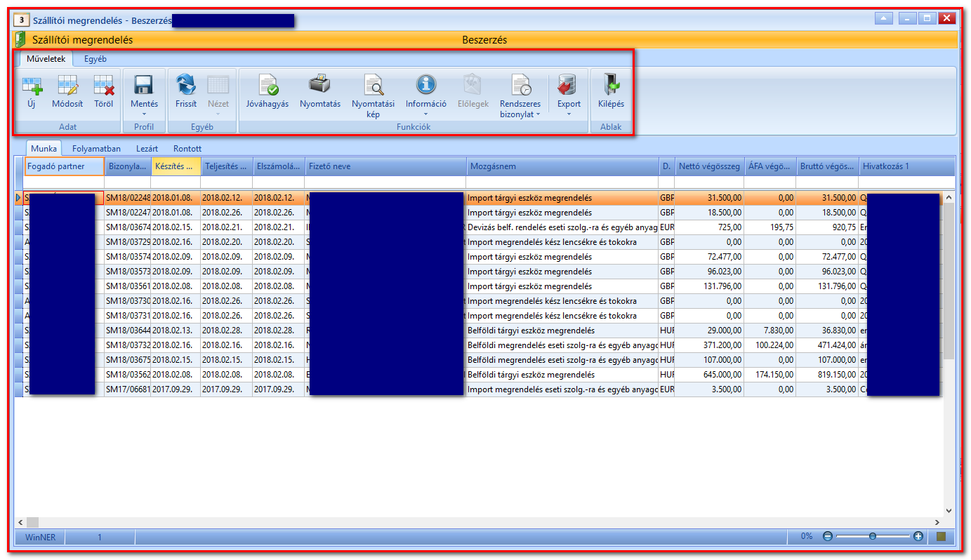Viewport: 971px width, 560px height.
Task: Click the Töröl delete icon
Action: [103, 86]
